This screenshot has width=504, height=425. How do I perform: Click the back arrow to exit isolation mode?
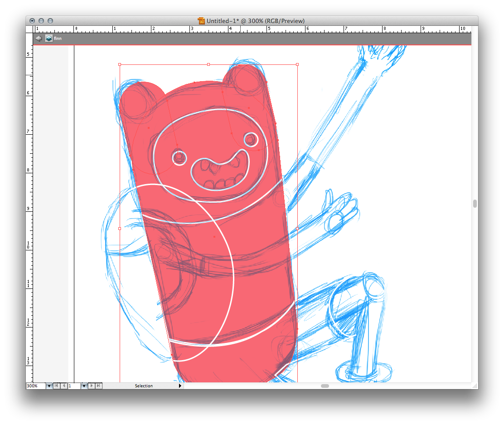(39, 39)
